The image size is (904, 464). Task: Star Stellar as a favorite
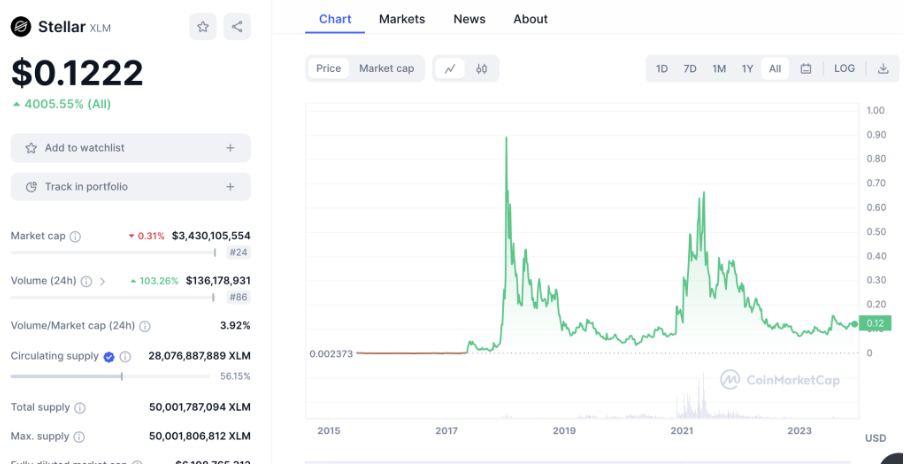(x=203, y=27)
